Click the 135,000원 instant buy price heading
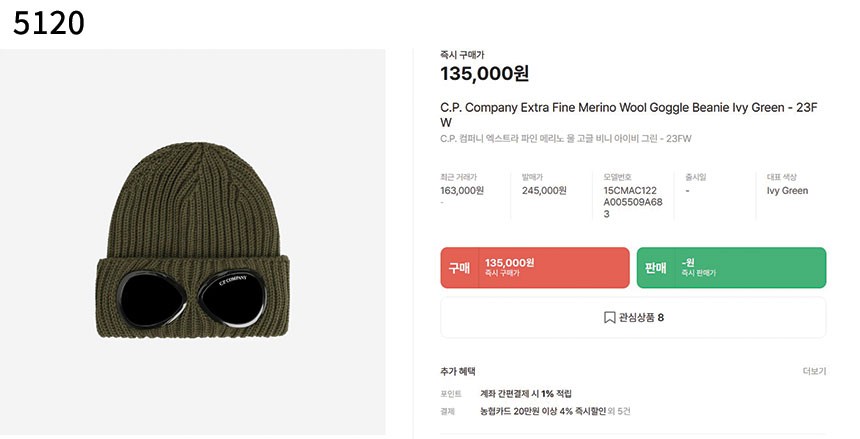Viewport: 860px width, 439px height. click(x=484, y=74)
